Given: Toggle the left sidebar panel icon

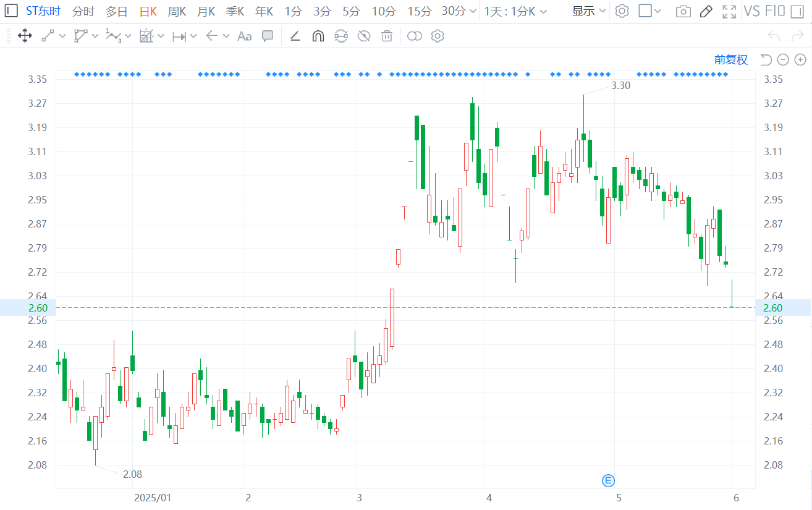Looking at the screenshot, I should pyautogui.click(x=11, y=11).
